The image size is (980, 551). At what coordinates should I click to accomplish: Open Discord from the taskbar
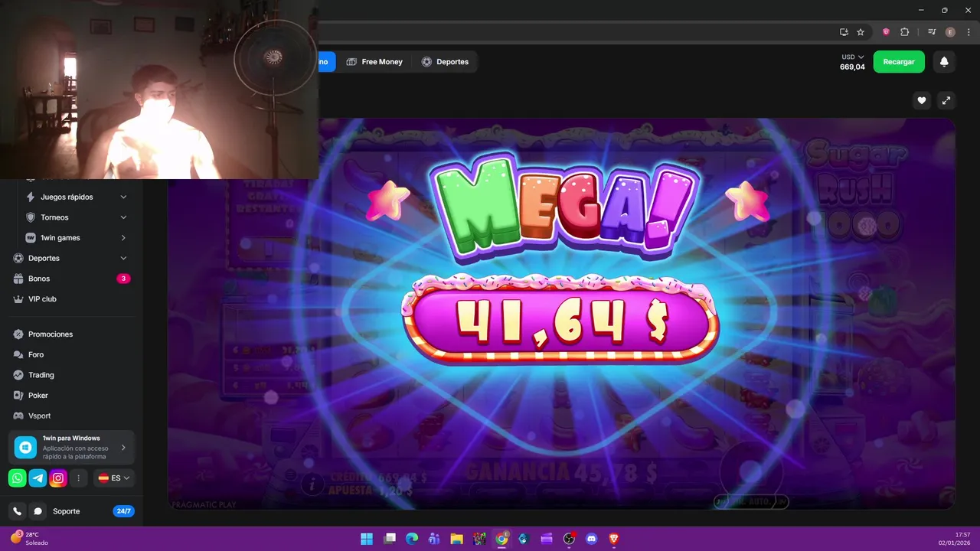point(591,539)
